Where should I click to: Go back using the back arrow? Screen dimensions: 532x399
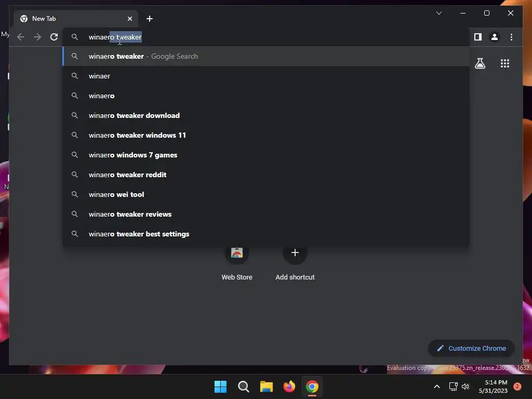[21, 37]
